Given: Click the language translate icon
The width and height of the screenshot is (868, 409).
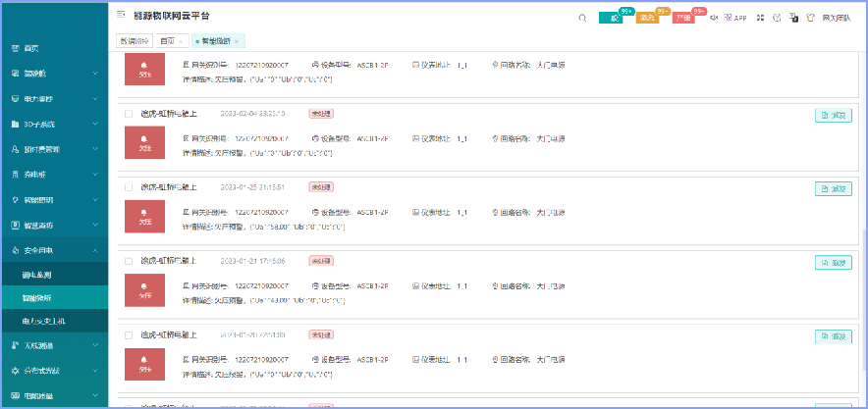Looking at the screenshot, I should pos(793,18).
